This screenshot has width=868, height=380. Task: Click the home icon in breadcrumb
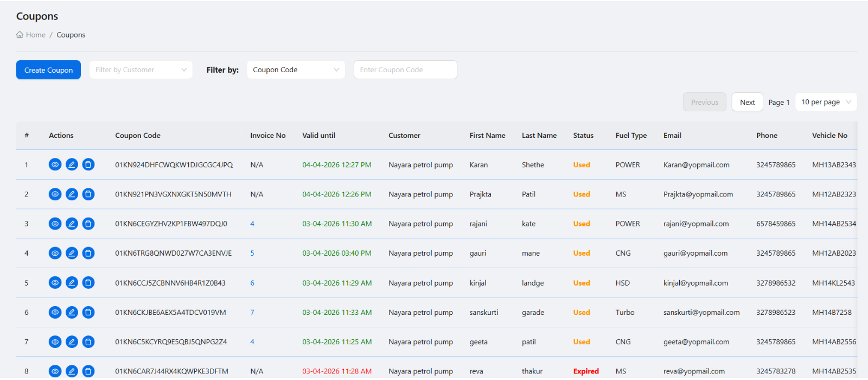20,35
